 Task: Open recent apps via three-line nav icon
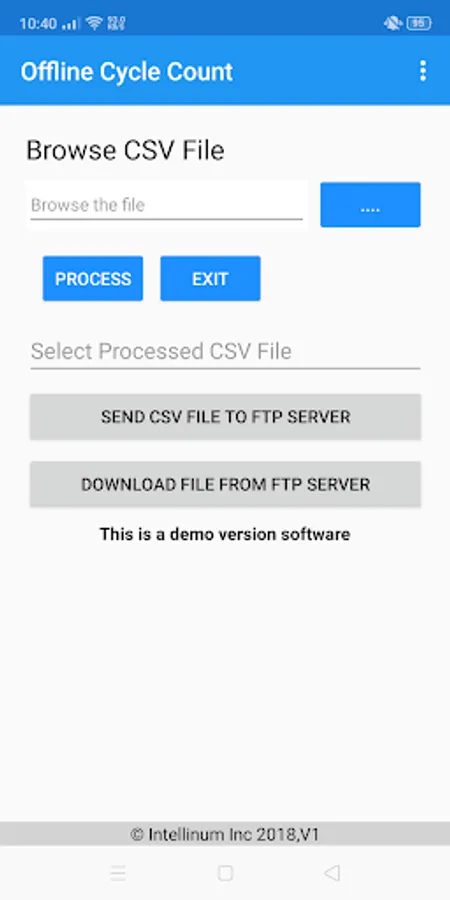pyautogui.click(x=118, y=873)
